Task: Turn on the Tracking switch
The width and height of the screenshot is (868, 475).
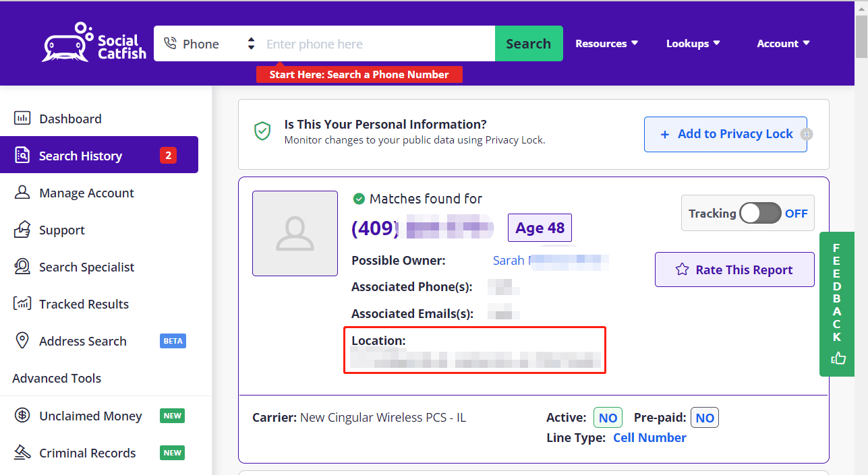Action: pyautogui.click(x=760, y=213)
